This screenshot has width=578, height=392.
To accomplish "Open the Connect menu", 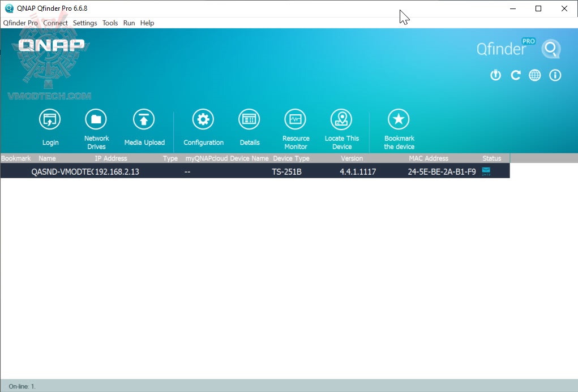I will point(55,23).
